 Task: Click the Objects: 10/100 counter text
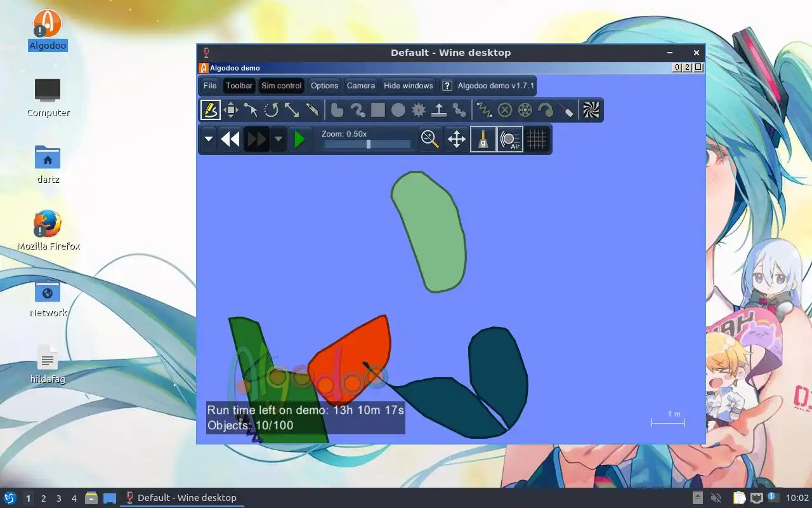tap(250, 425)
